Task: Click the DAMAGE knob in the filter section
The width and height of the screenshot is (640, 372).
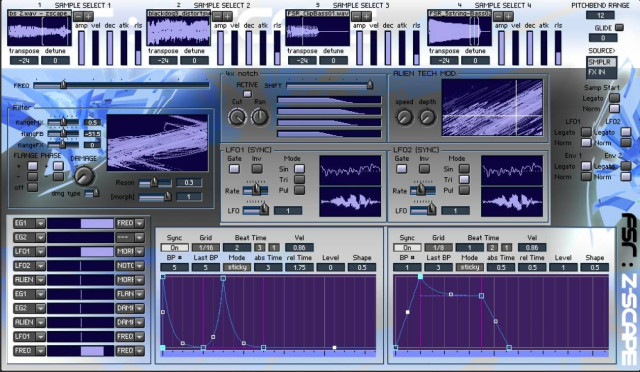Action: [x=84, y=176]
